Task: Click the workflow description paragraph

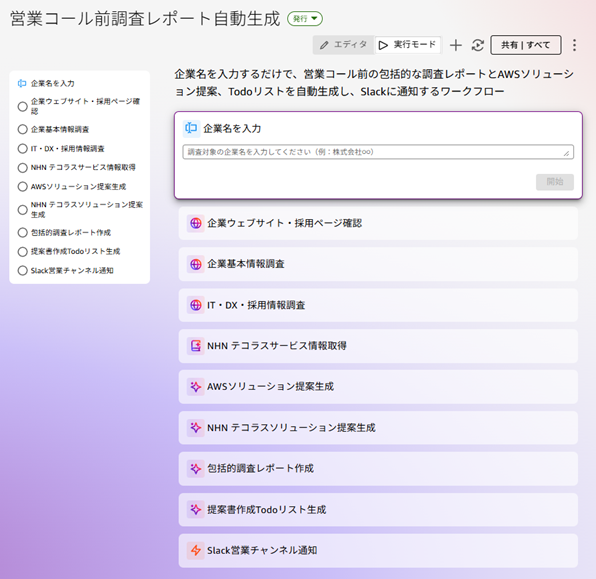Action: (374, 82)
